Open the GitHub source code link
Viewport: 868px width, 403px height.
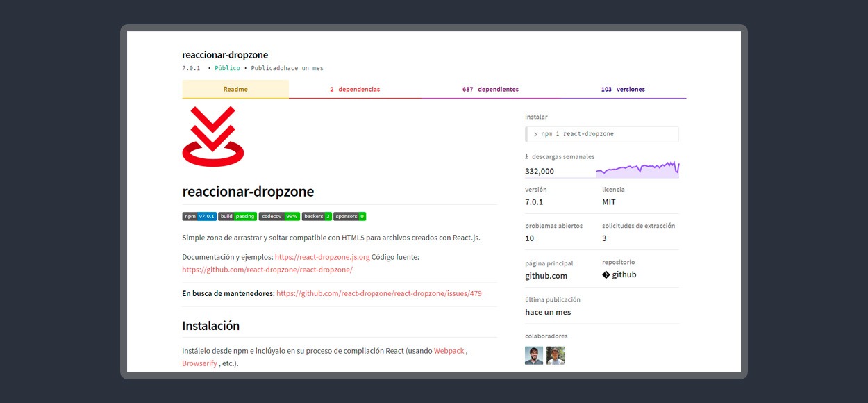coord(267,270)
